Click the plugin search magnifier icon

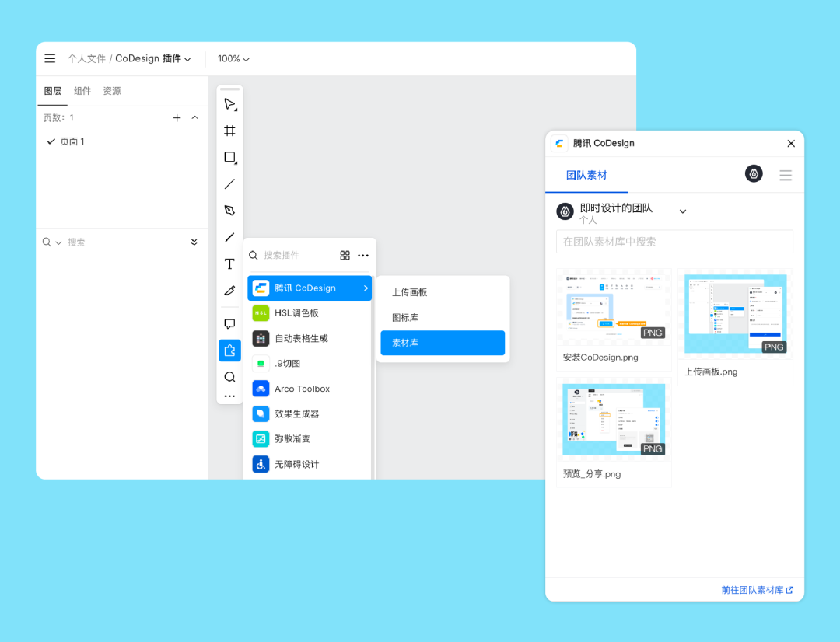tap(254, 256)
